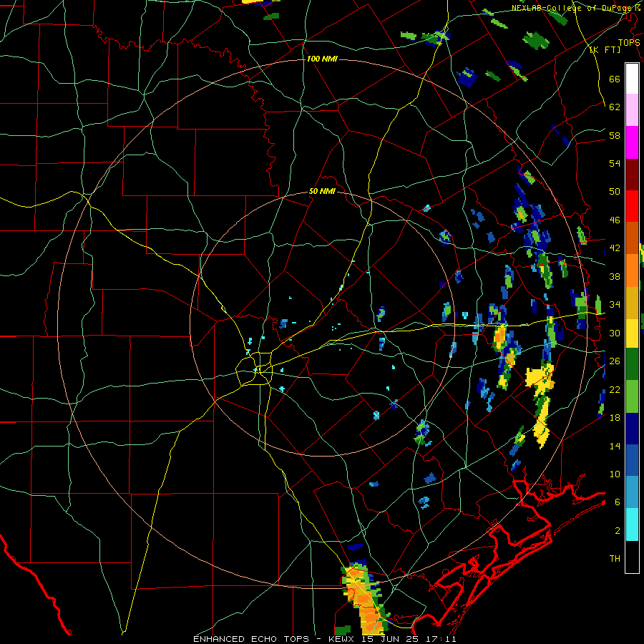Click the black TH swatch in the legend

(632, 557)
